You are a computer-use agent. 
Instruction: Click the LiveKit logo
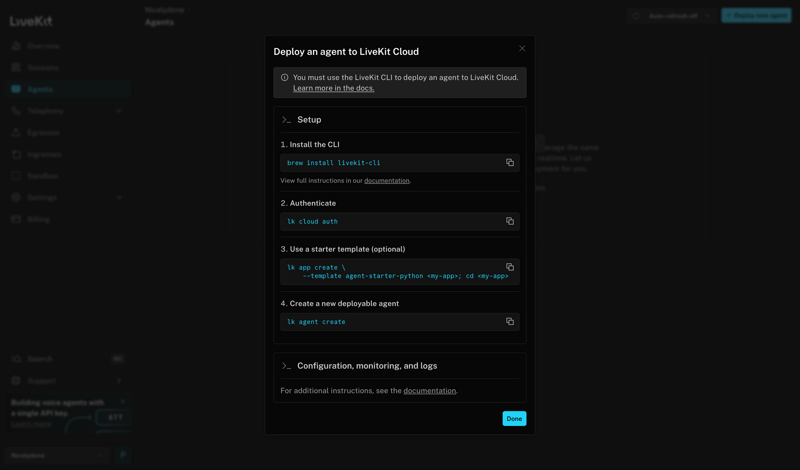31,21
